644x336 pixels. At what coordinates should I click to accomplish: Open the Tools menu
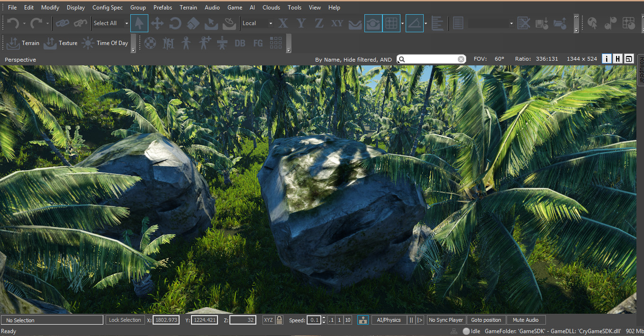point(294,7)
